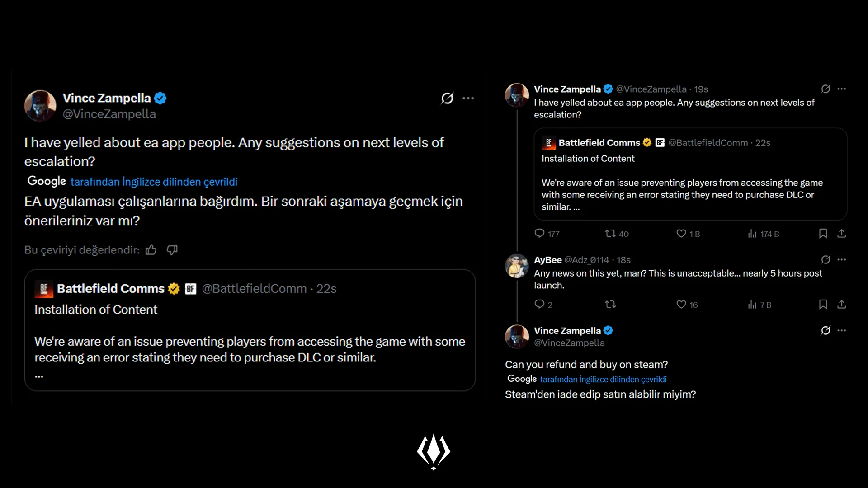Image resolution: width=868 pixels, height=488 pixels.
Task: Open more menu on the Steam refund tweet
Action: tap(841, 330)
